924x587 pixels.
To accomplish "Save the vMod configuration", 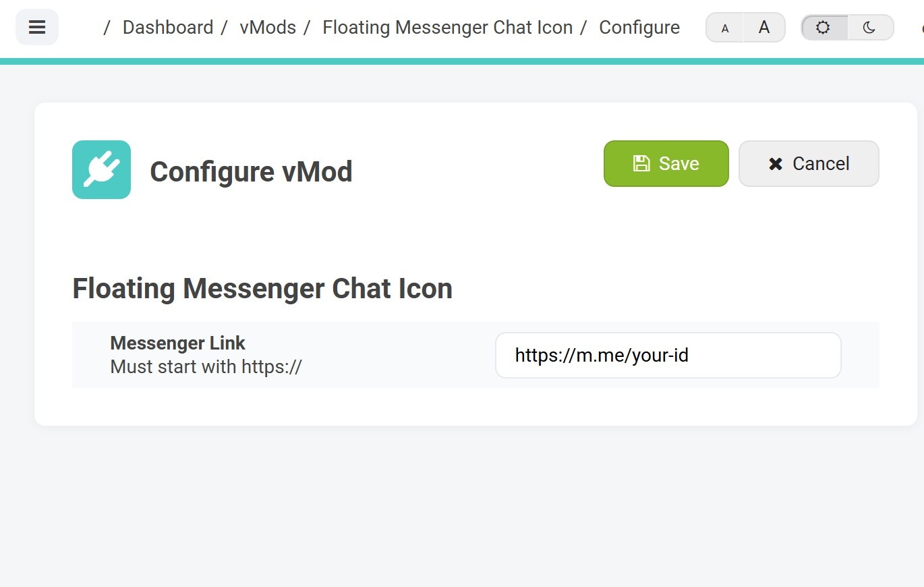I will click(x=666, y=163).
